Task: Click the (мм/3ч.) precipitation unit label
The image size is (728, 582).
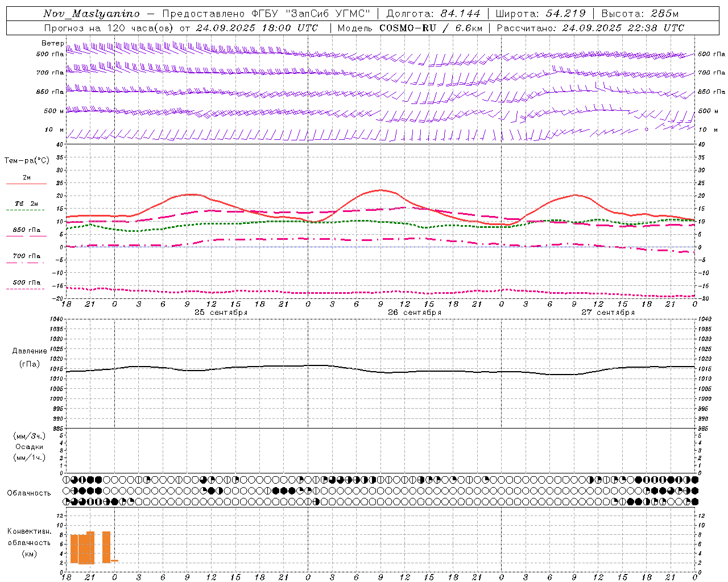Action: click(30, 436)
